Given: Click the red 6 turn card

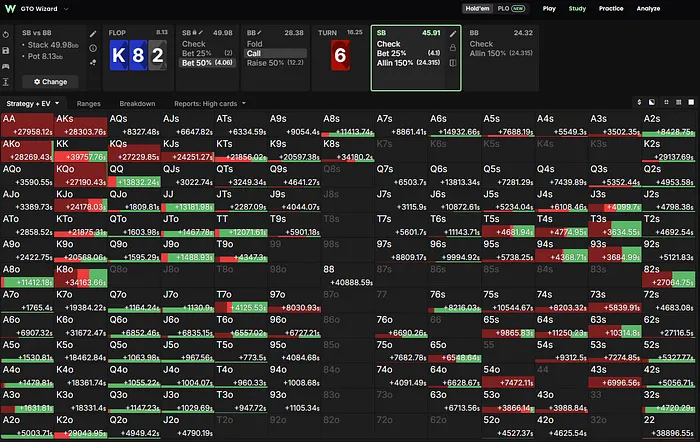Looking at the screenshot, I should pyautogui.click(x=340, y=55).
